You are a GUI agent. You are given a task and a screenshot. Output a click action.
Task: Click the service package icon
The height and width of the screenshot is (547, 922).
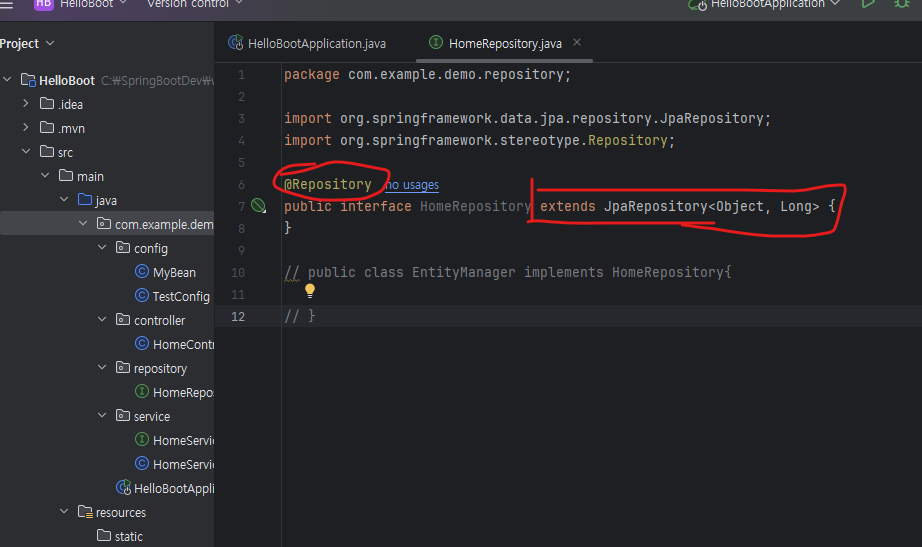pos(123,415)
